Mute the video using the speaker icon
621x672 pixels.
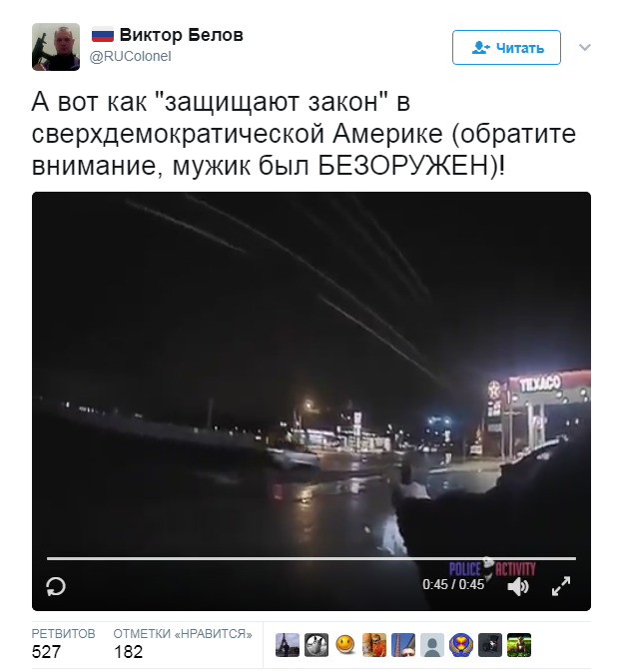518,586
